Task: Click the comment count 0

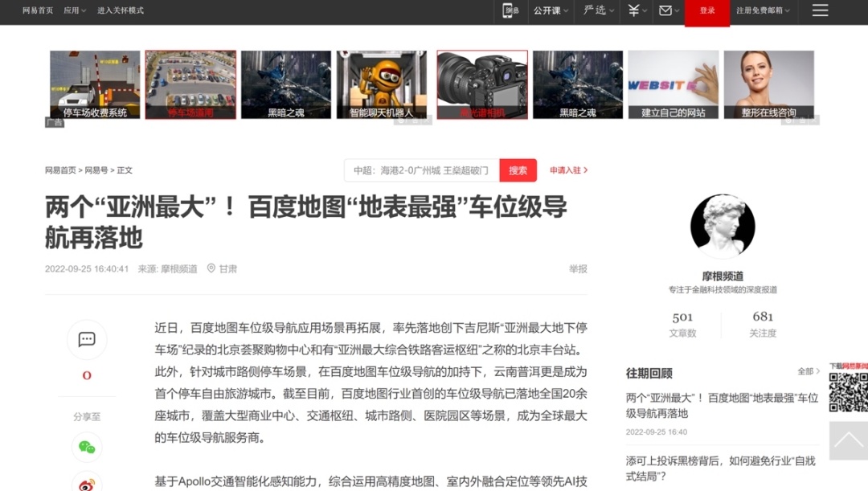Action: coord(87,375)
